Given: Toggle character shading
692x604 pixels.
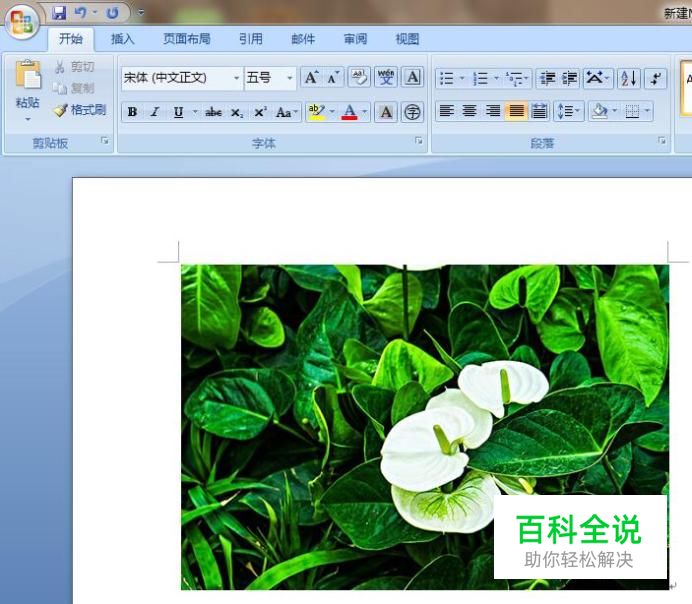Looking at the screenshot, I should pyautogui.click(x=386, y=112).
